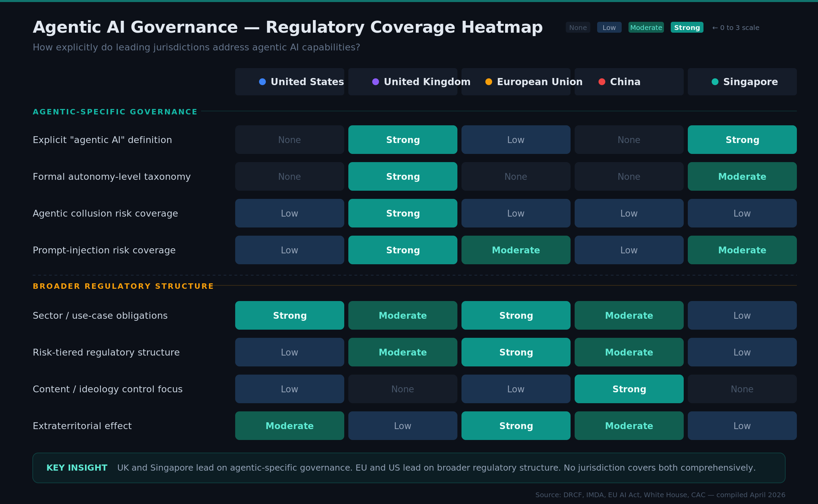Click the Extraterritorial effect row label

click(82, 426)
